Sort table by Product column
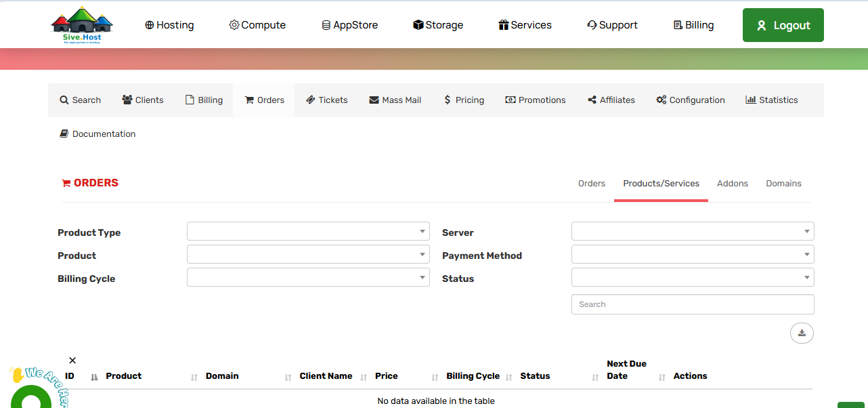This screenshot has width=868, height=408. coord(152,376)
